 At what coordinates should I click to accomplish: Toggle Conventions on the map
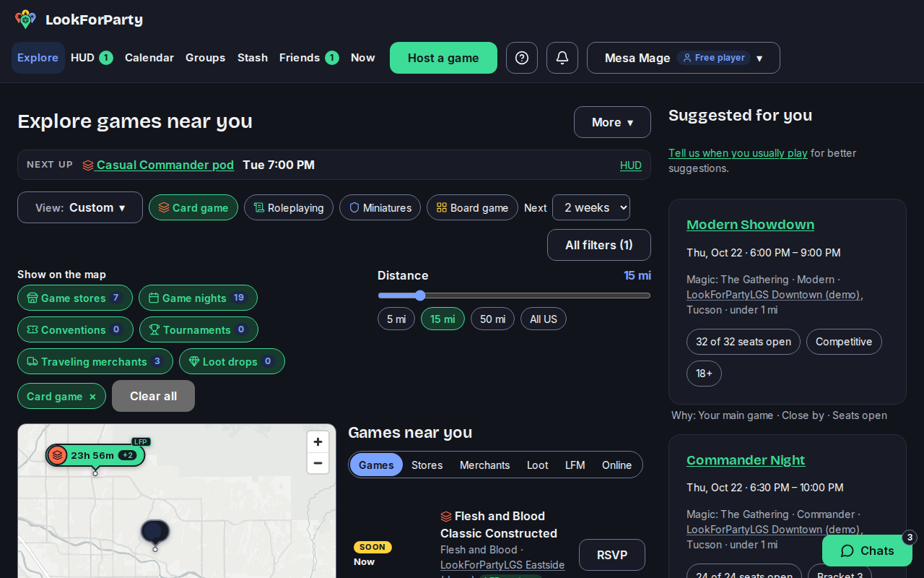75,329
